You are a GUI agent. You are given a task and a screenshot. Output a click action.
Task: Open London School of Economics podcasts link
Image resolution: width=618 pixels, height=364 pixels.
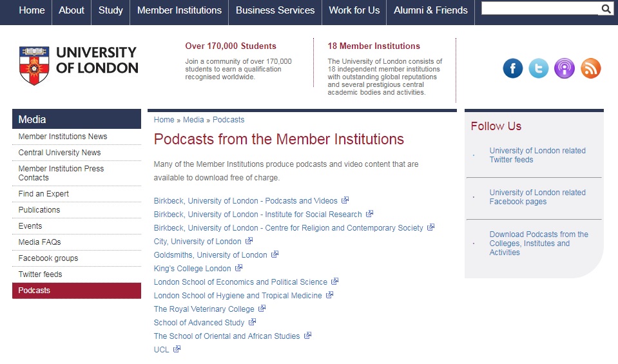[240, 282]
